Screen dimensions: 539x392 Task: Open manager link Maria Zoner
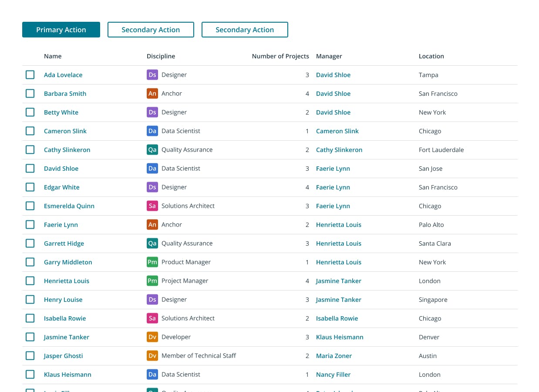pos(334,356)
